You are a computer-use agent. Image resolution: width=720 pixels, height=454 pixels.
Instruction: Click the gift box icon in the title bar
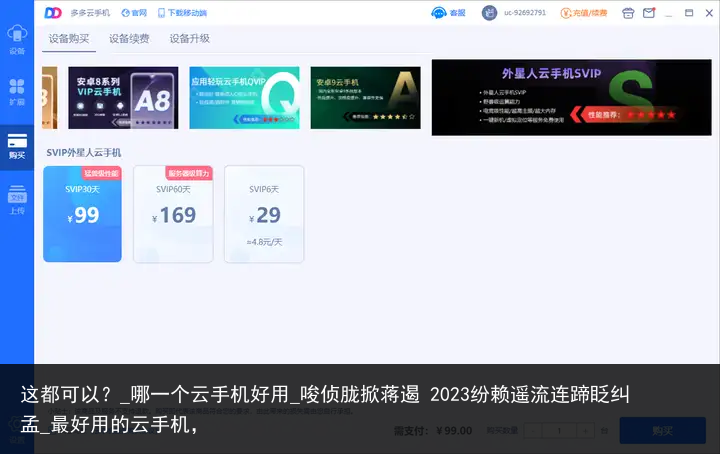[628, 13]
